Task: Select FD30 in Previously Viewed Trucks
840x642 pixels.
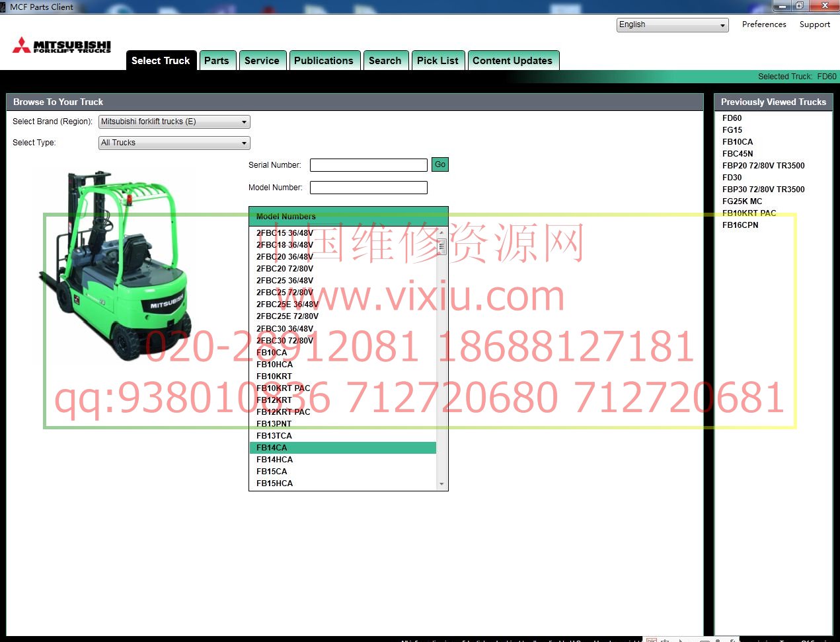Action: [732, 178]
